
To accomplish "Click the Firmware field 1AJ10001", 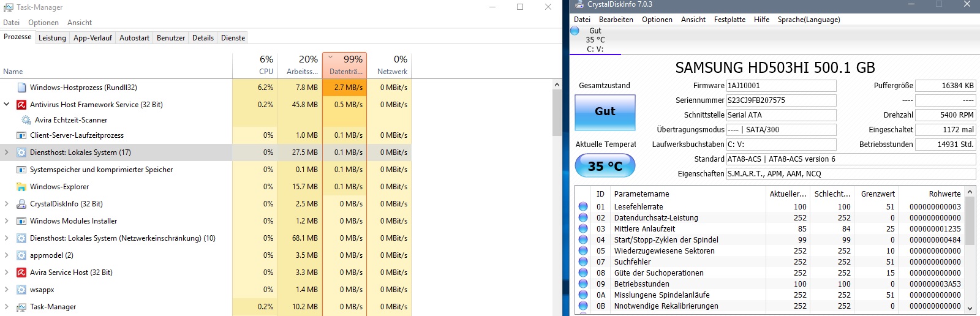I will click(x=781, y=86).
